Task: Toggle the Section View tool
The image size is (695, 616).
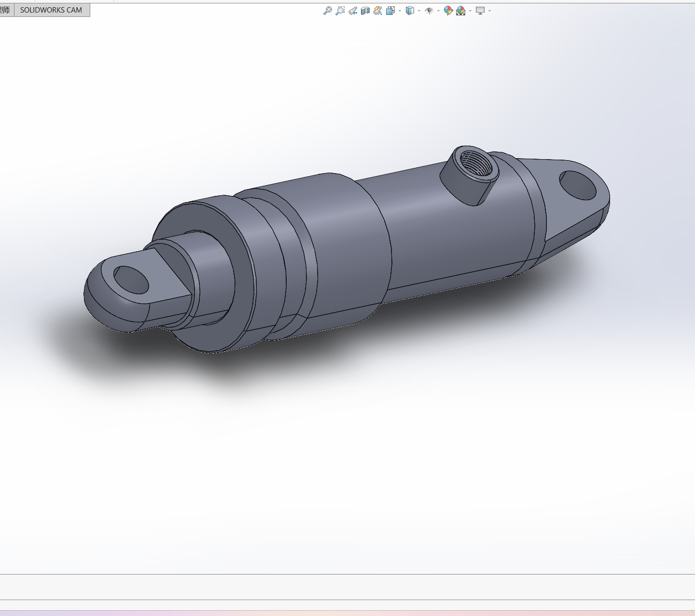Action: click(365, 11)
